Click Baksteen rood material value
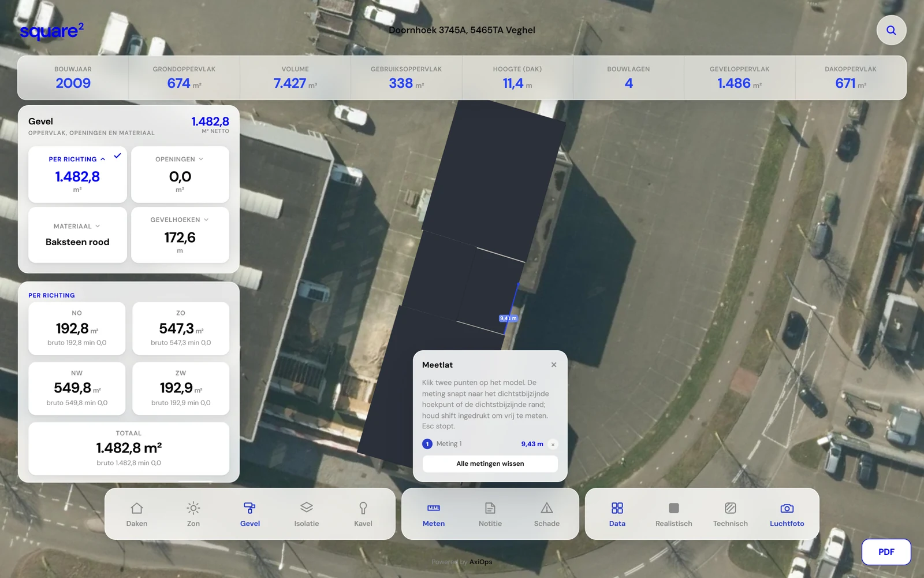924x578 pixels. coord(77,242)
